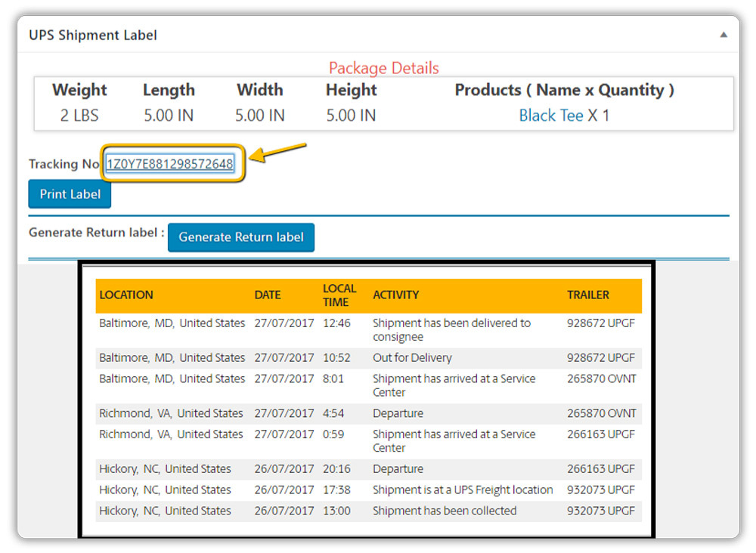The width and height of the screenshot is (756, 553).
Task: Select the 2 LBS weight value
Action: [79, 116]
